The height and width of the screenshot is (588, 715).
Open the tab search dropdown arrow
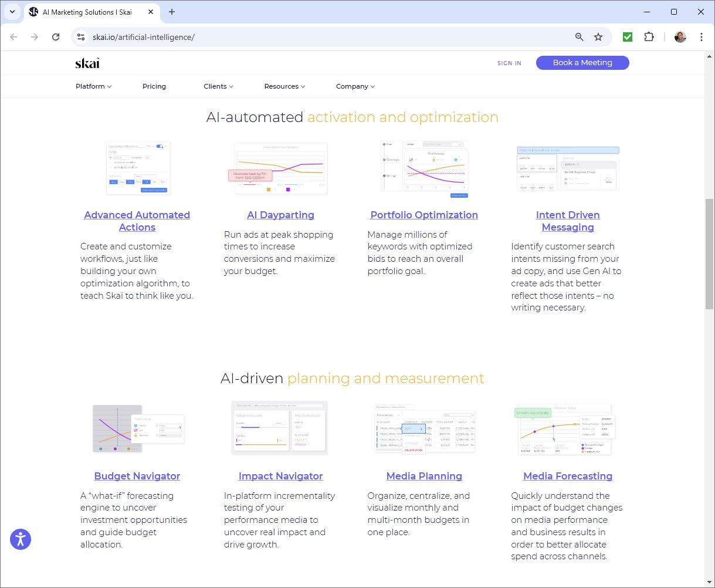click(x=12, y=12)
